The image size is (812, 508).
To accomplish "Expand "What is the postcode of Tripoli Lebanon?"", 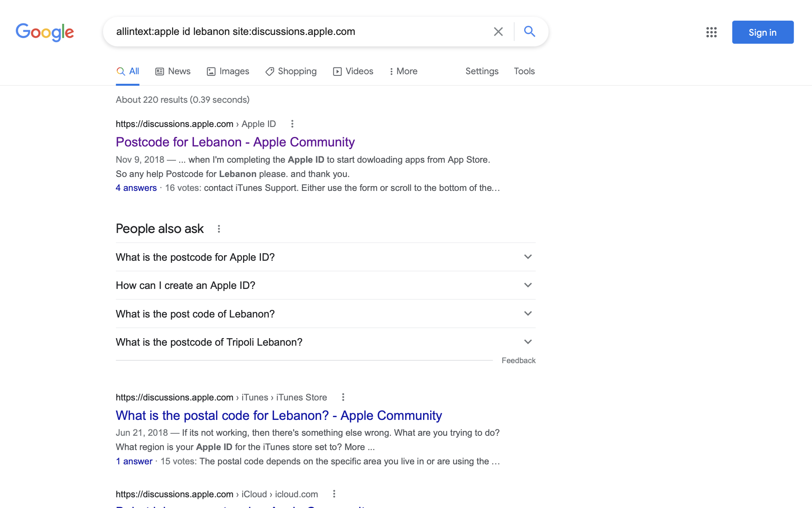I will click(x=528, y=342).
